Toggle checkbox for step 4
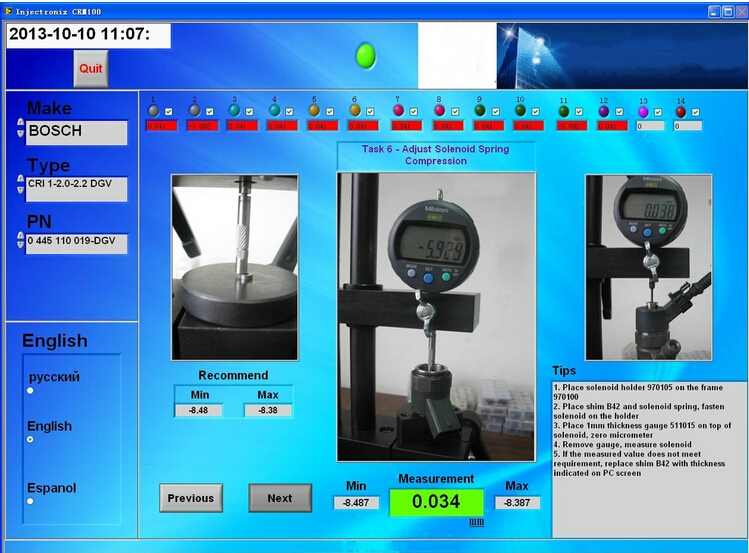 tap(289, 111)
